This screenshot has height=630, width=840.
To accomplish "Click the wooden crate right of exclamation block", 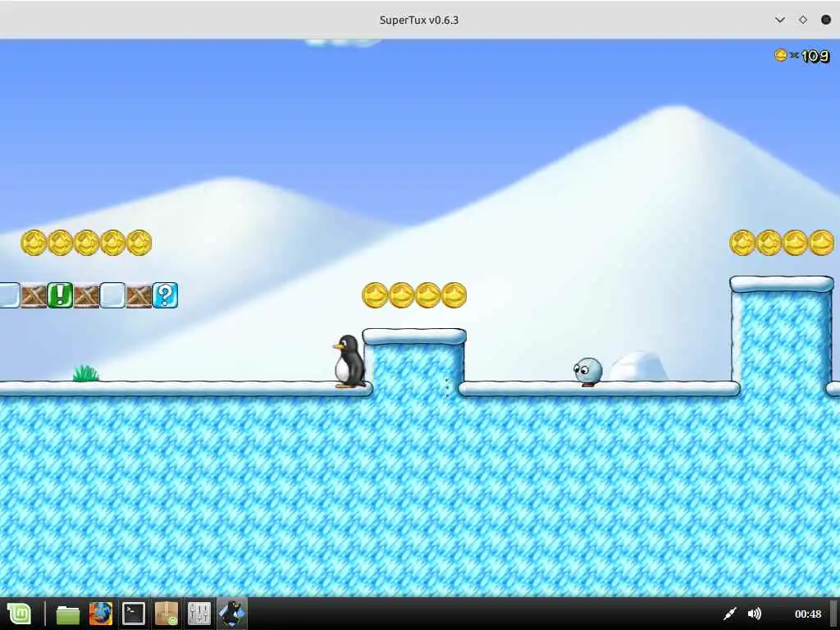I will (x=86, y=295).
